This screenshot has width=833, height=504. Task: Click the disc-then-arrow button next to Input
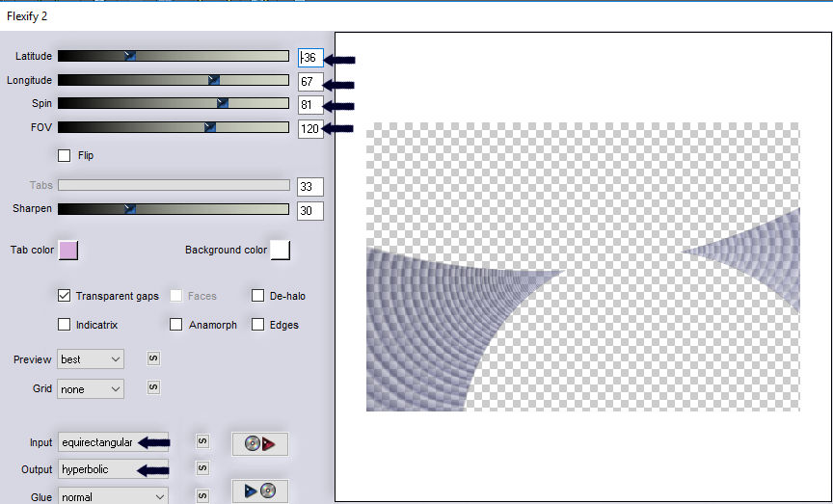[259, 443]
